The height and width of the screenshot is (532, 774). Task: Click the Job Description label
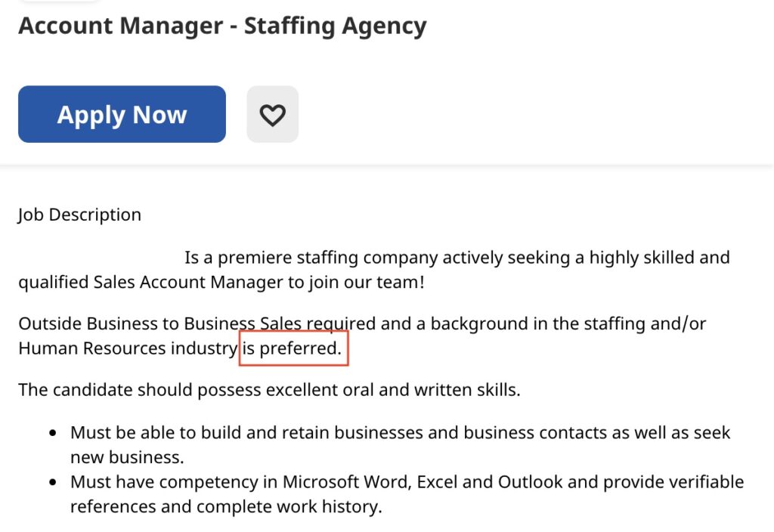click(x=80, y=215)
